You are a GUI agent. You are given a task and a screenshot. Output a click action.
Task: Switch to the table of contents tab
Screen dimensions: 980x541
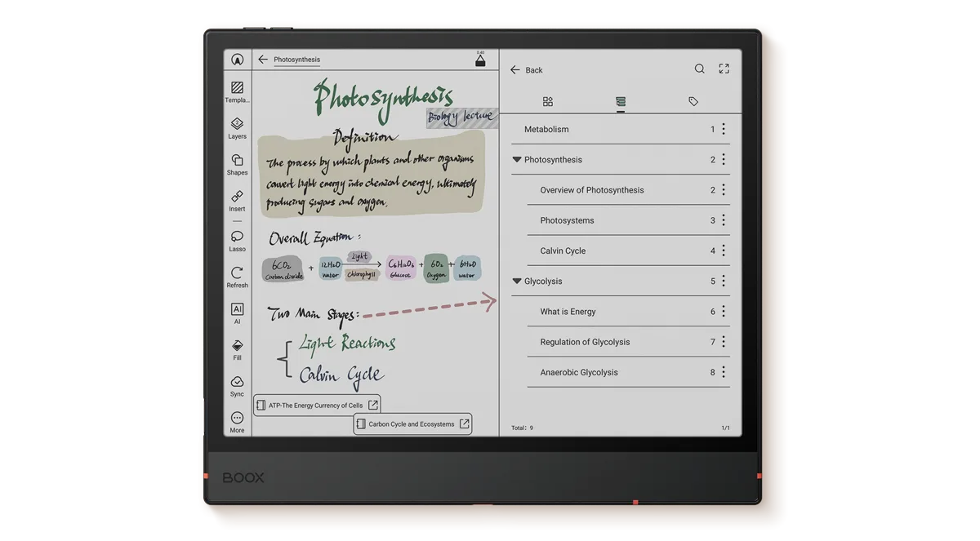(x=621, y=102)
